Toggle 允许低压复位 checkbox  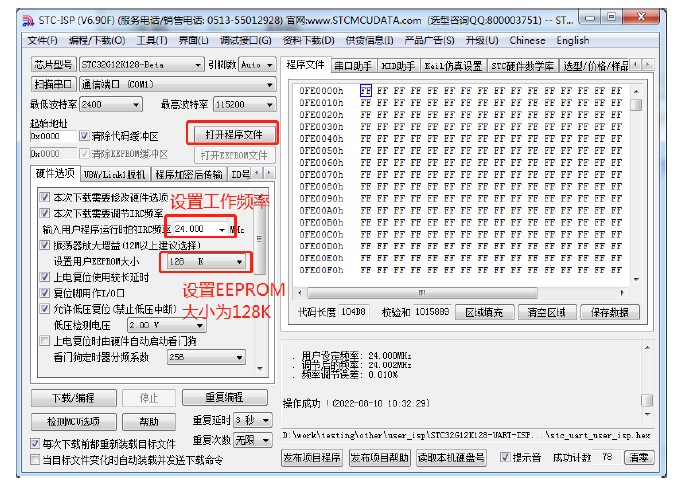[45, 309]
